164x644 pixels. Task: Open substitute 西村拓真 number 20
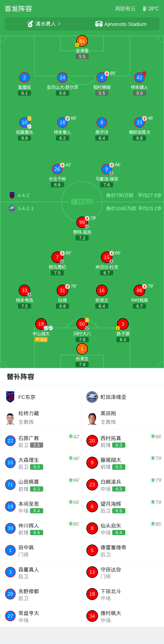[x=123, y=441]
